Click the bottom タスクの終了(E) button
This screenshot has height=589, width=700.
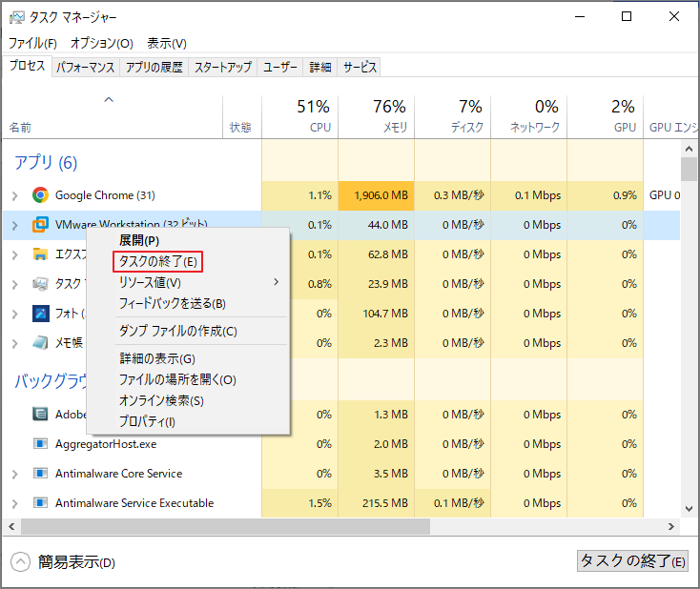632,561
